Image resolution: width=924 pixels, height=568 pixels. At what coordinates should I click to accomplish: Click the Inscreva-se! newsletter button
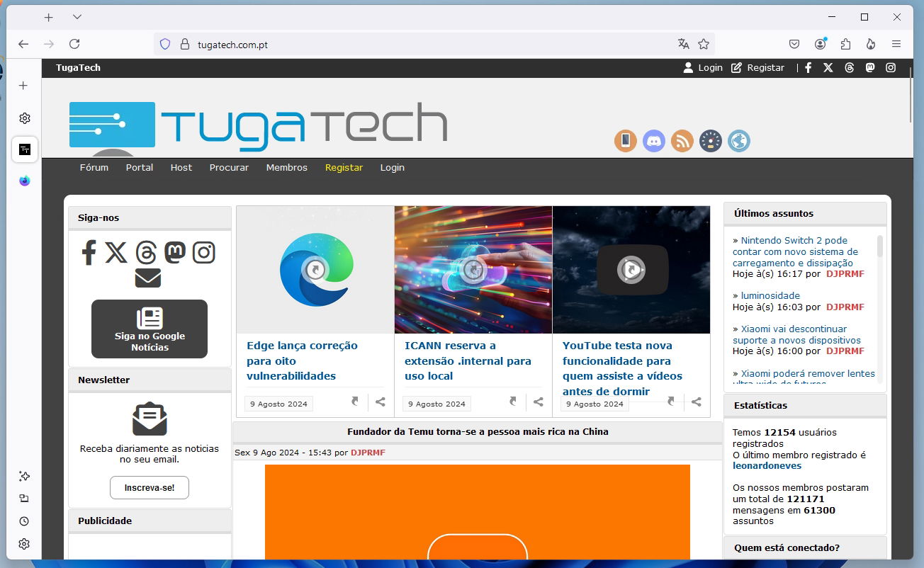coord(150,488)
